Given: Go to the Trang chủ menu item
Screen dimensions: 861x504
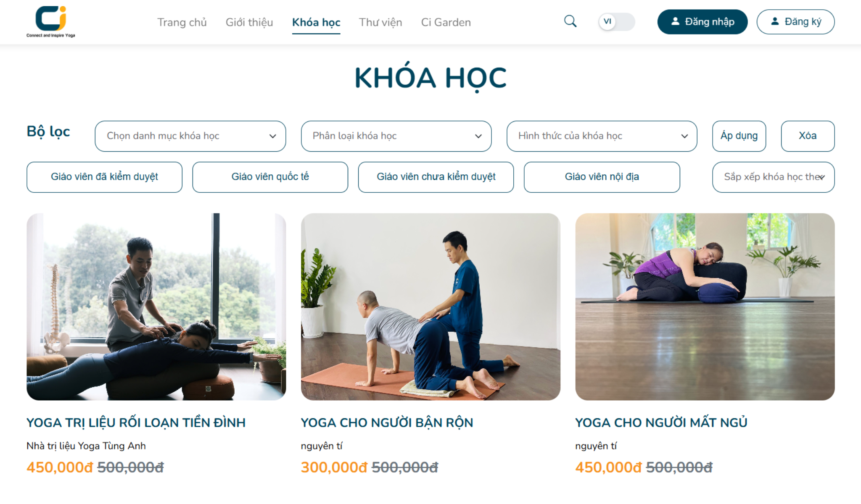Looking at the screenshot, I should pos(182,22).
